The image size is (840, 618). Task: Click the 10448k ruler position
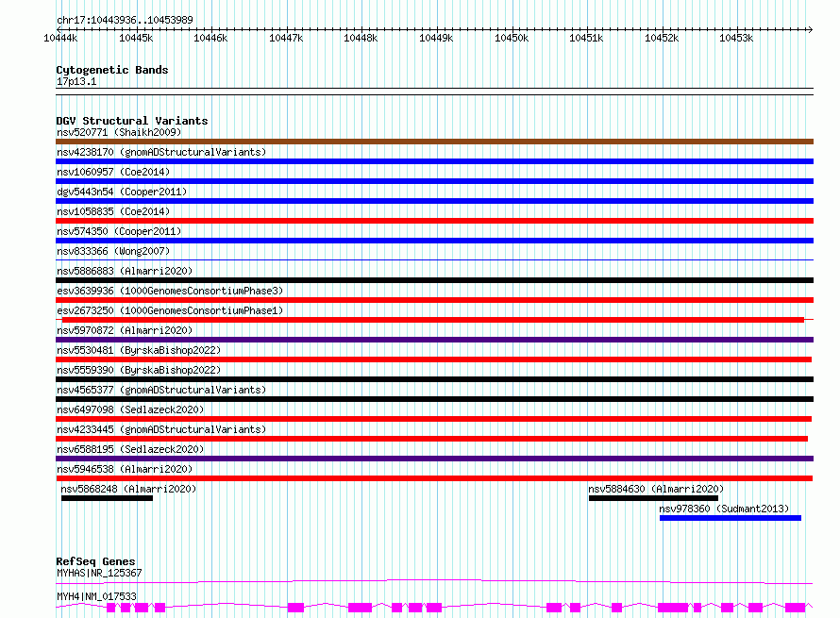[x=361, y=38]
